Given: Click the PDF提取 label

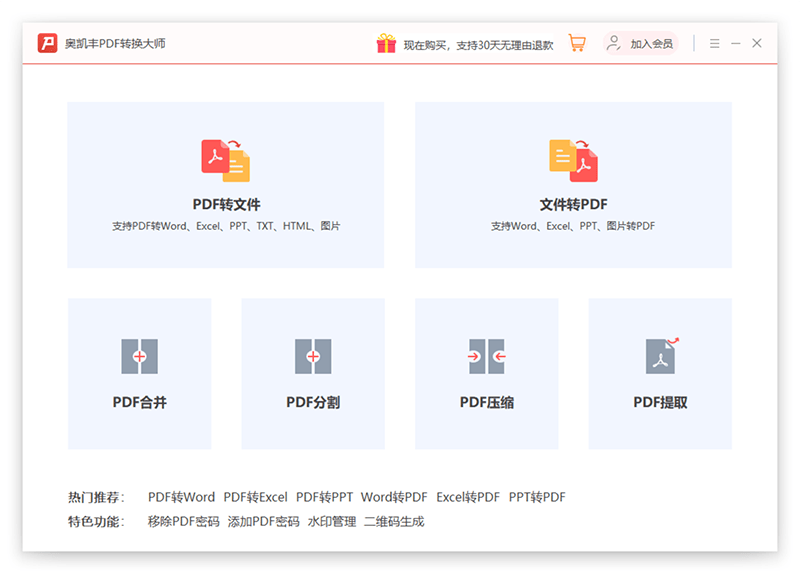Looking at the screenshot, I should click(660, 403).
